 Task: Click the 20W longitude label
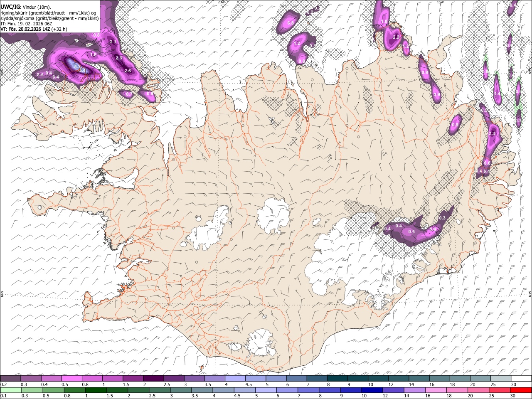pyautogui.click(x=221, y=2)
